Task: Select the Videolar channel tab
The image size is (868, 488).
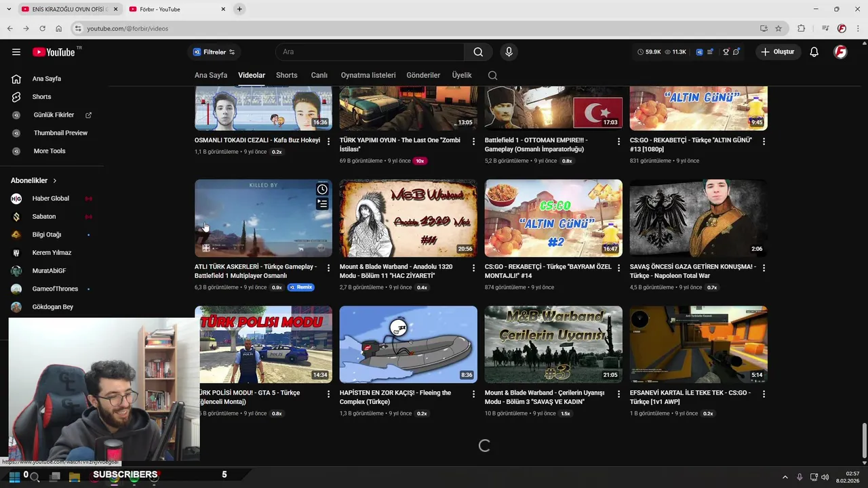Action: pyautogui.click(x=252, y=75)
